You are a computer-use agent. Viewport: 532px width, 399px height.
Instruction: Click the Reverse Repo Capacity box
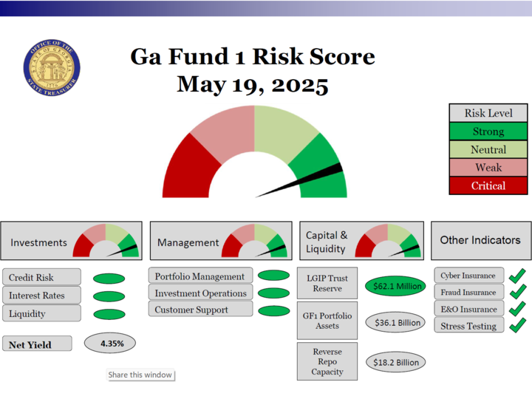click(327, 361)
